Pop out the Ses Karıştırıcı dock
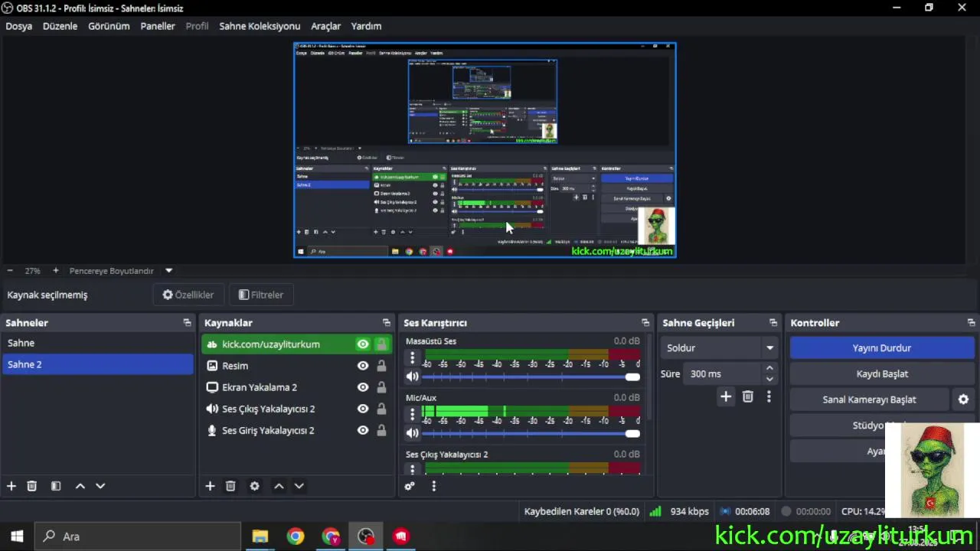Viewport: 980px width, 551px height. 645,323
